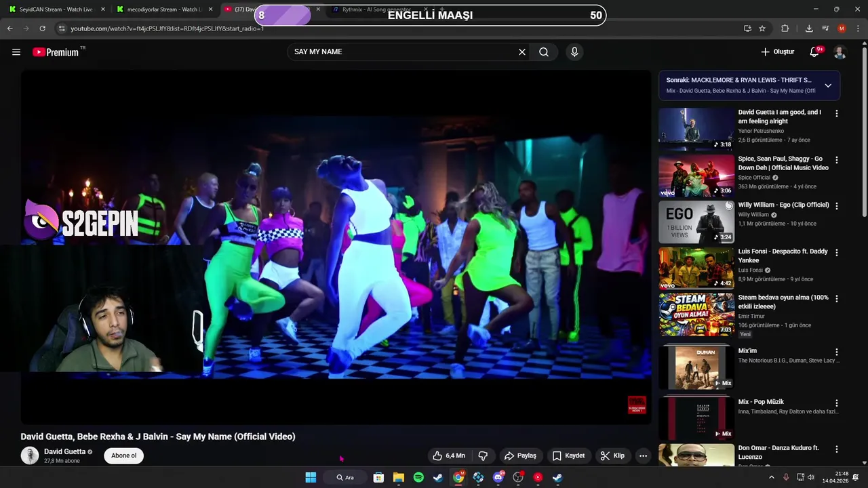Open Spotify from the taskbar
Viewport: 868px width, 488px height.
(x=418, y=477)
